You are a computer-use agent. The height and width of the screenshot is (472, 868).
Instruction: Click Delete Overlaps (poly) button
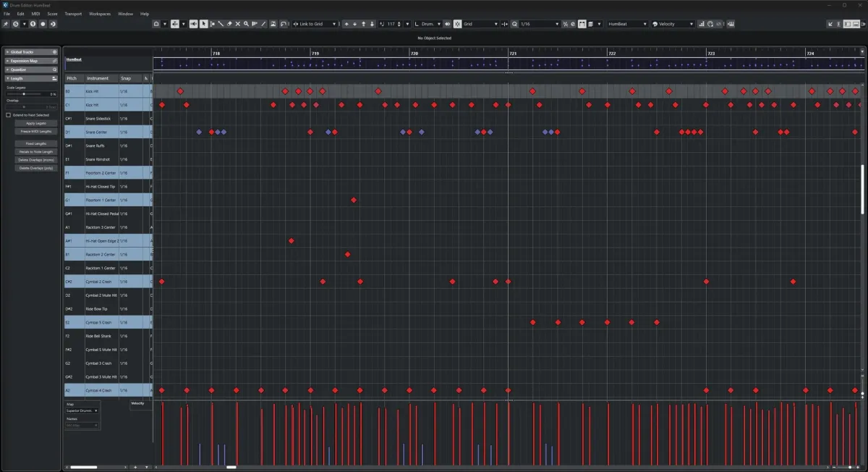(35, 167)
